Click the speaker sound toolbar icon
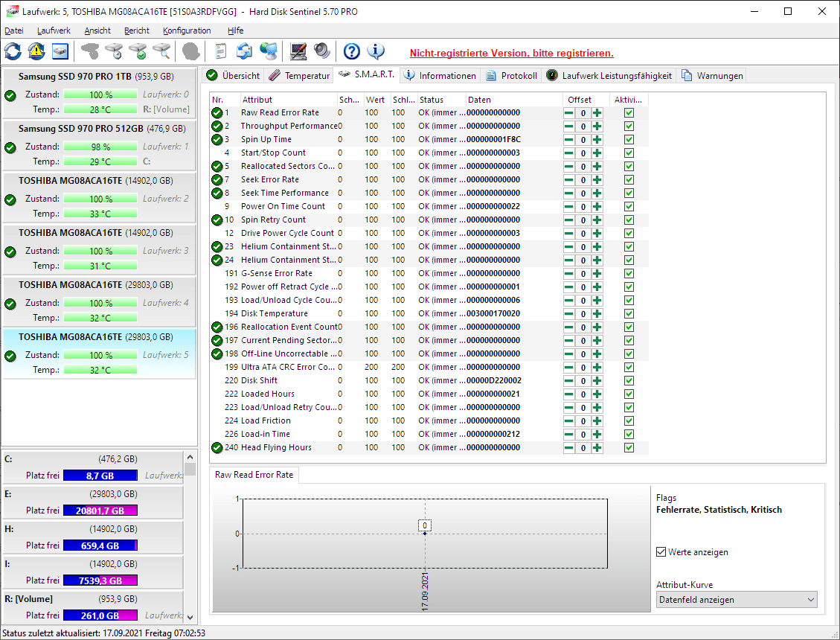Viewport: 840px width, 640px height. pos(322,51)
